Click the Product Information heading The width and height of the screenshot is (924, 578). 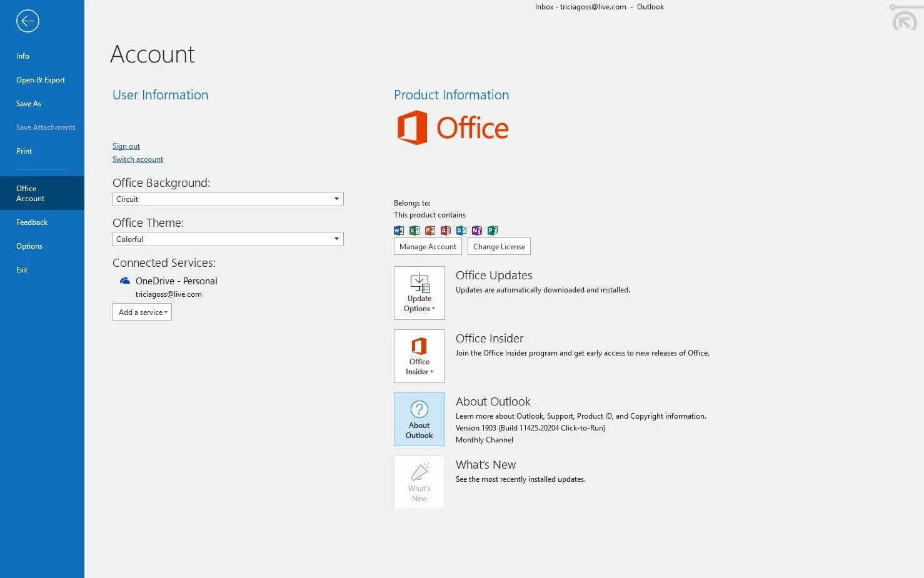(451, 95)
